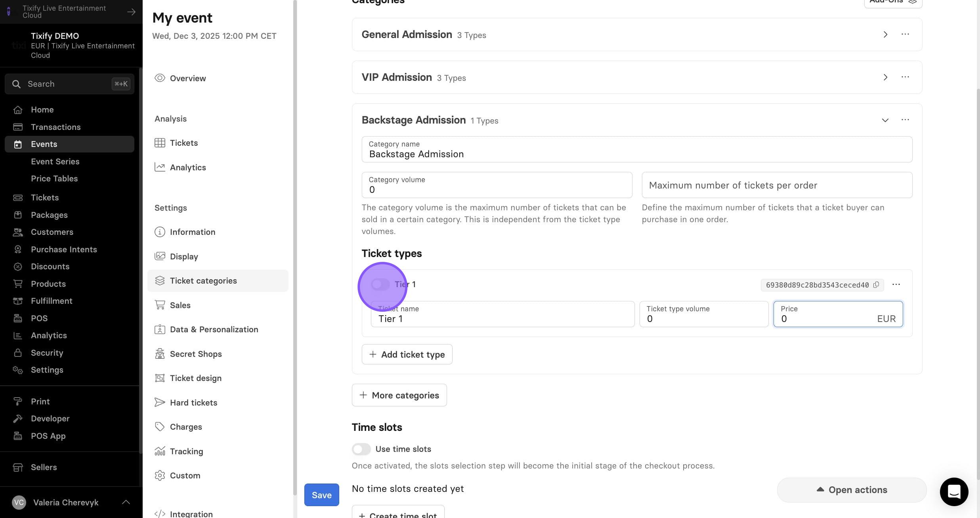Open the Backstage Admission three-dot menu
The image size is (980, 518).
click(x=905, y=120)
